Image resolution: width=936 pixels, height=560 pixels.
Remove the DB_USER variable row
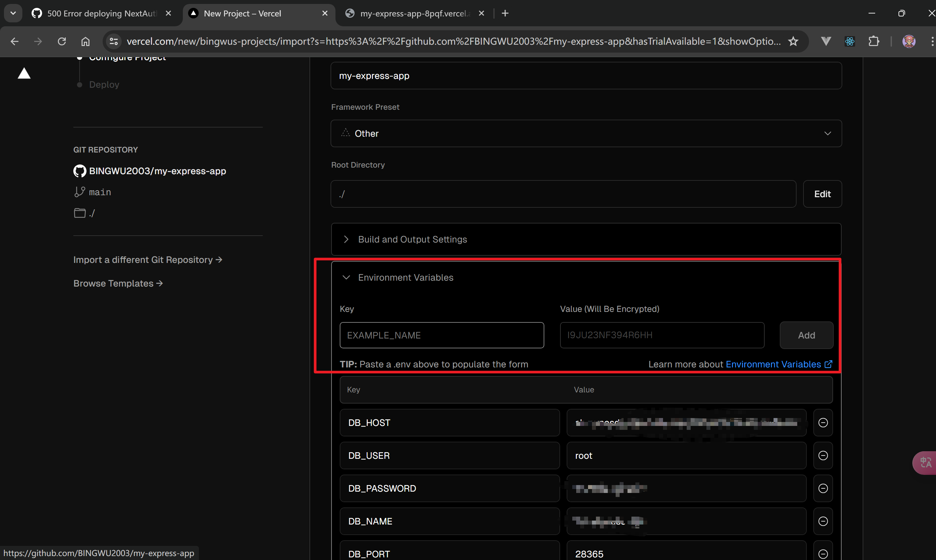click(823, 455)
